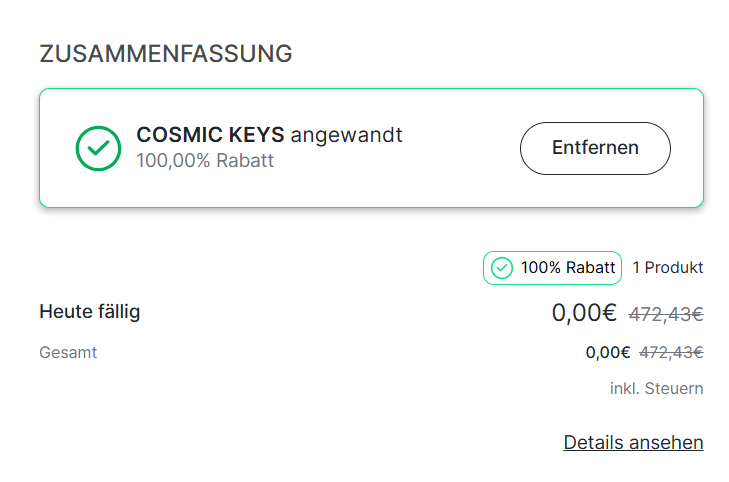Click the COSMIC KEYS coupon name
This screenshot has height=482, width=729.
tap(210, 135)
